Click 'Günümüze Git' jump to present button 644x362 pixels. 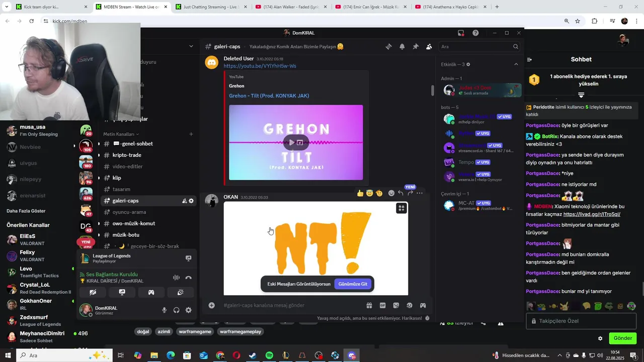click(353, 284)
